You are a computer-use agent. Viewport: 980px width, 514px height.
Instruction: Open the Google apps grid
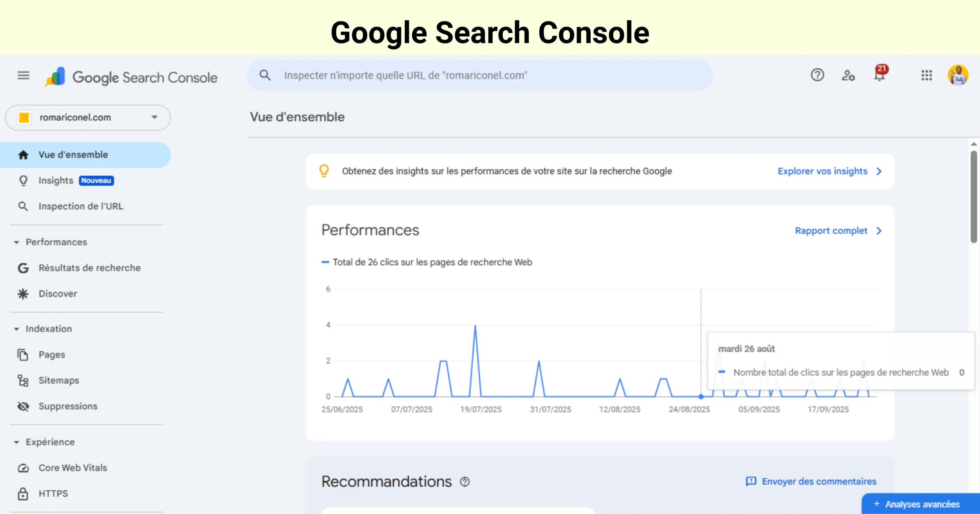coord(927,76)
